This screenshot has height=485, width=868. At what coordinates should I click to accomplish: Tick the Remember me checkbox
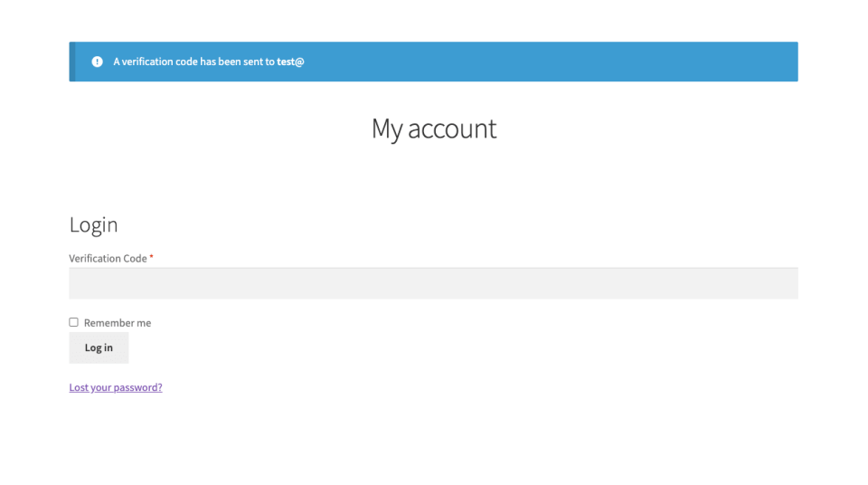pos(73,322)
